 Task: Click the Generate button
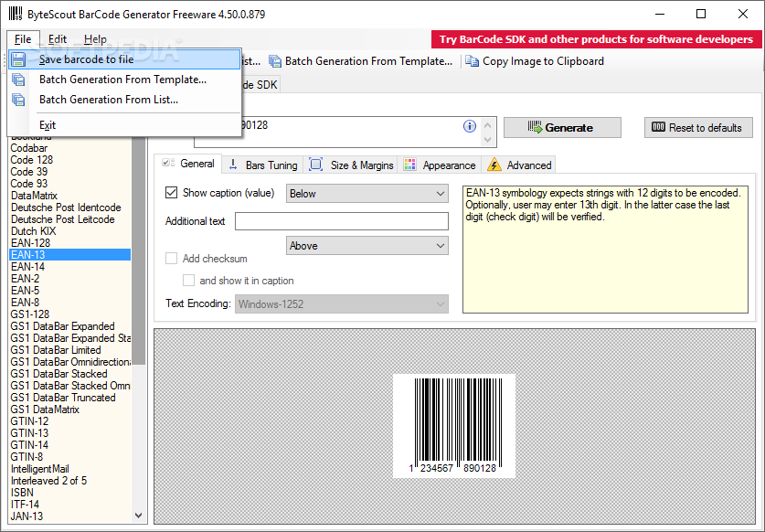[x=562, y=127]
